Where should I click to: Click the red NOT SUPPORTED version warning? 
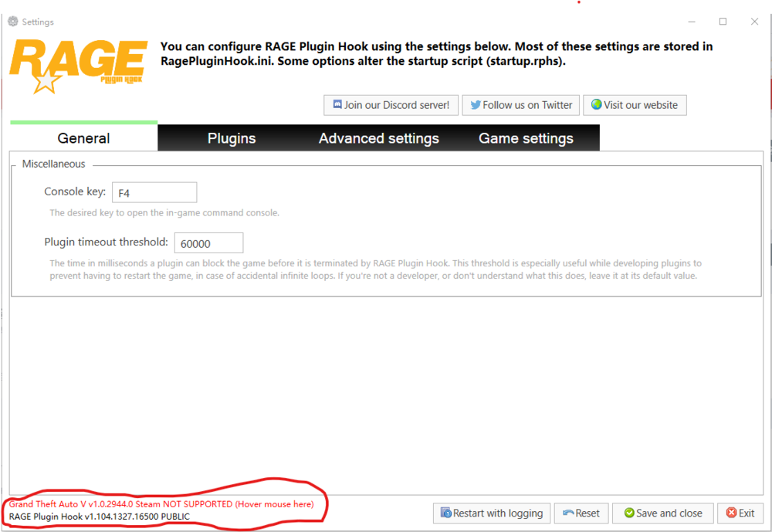[161, 504]
